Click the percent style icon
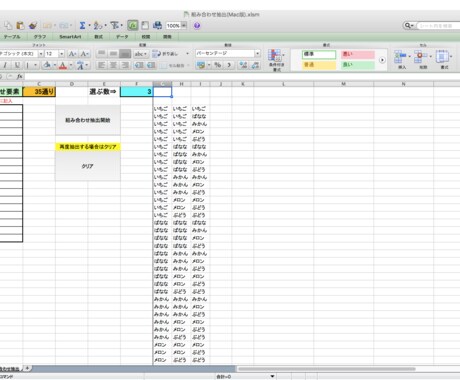The width and height of the screenshot is (460, 380). 218,65
